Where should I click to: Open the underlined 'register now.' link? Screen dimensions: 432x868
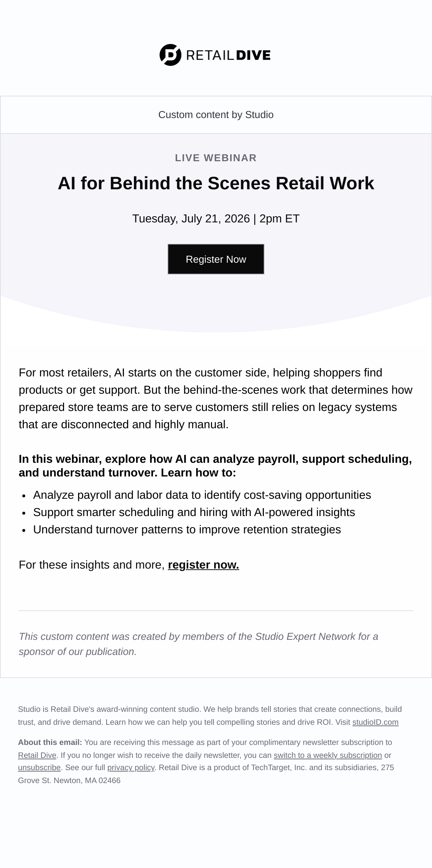(203, 565)
